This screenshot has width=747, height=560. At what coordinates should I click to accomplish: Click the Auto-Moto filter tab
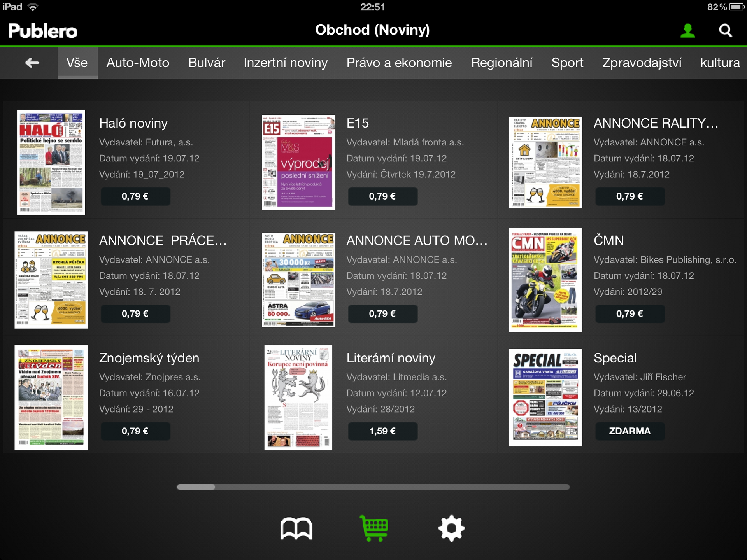[x=138, y=63]
